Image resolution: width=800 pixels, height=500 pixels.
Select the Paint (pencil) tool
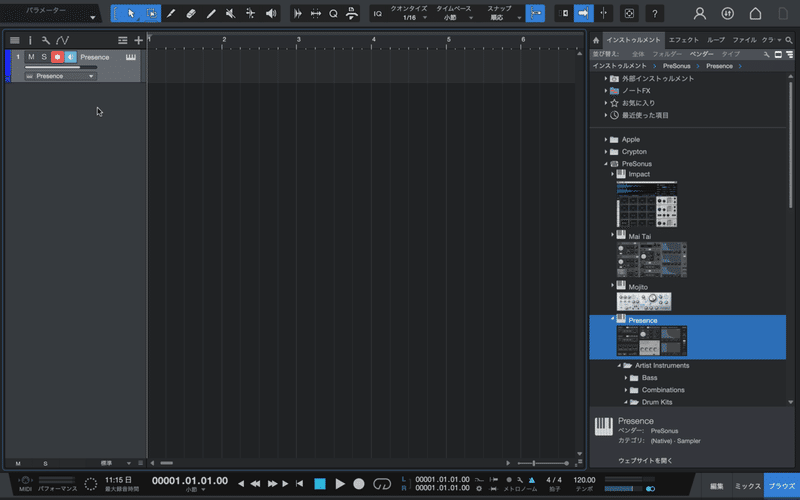pyautogui.click(x=211, y=14)
